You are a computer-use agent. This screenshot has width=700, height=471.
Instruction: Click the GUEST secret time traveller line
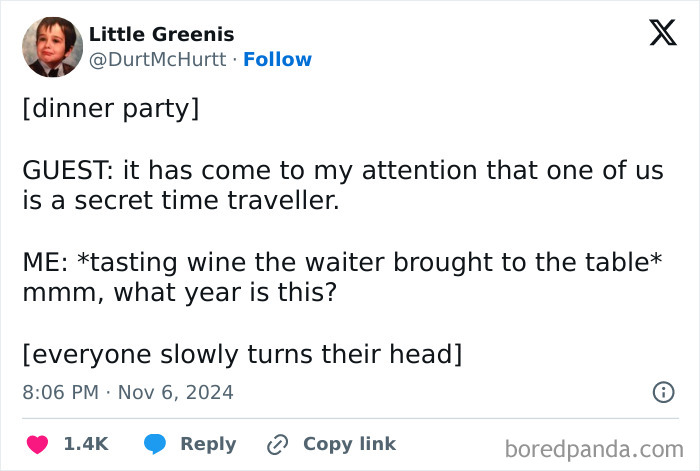342,185
